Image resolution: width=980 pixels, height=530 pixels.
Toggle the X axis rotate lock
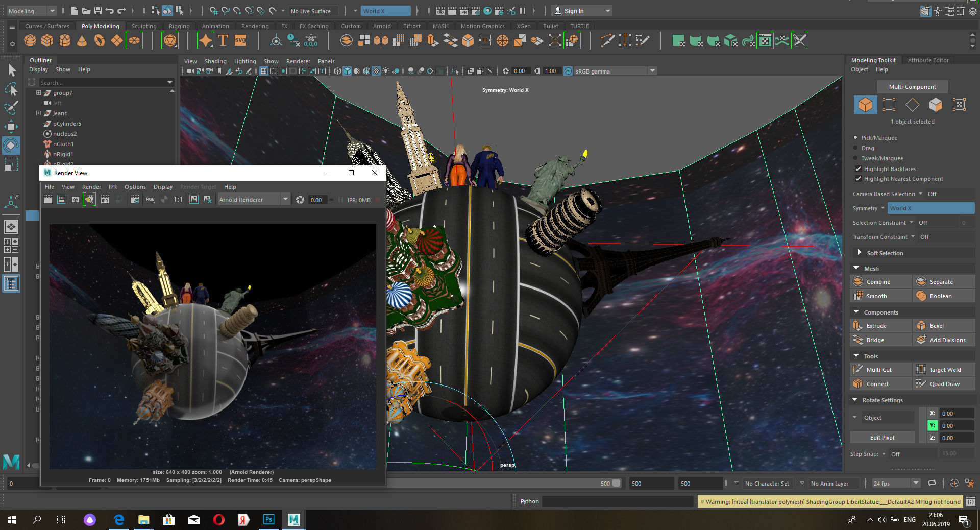pyautogui.click(x=933, y=413)
